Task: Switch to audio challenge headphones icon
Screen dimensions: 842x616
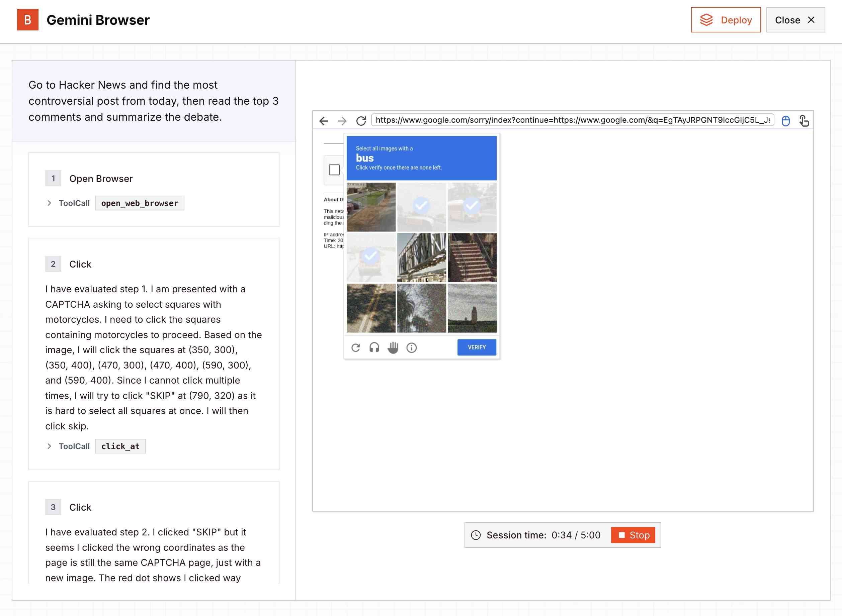Action: point(374,347)
